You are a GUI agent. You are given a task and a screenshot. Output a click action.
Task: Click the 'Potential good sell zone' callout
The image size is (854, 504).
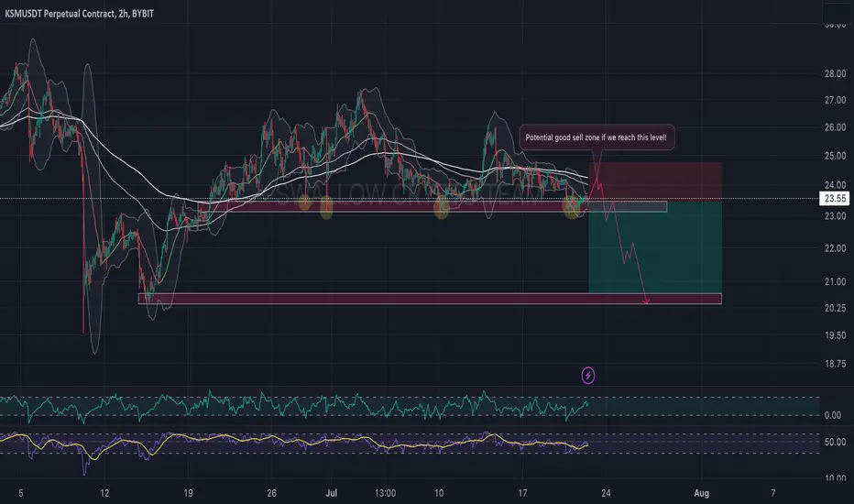click(x=597, y=137)
